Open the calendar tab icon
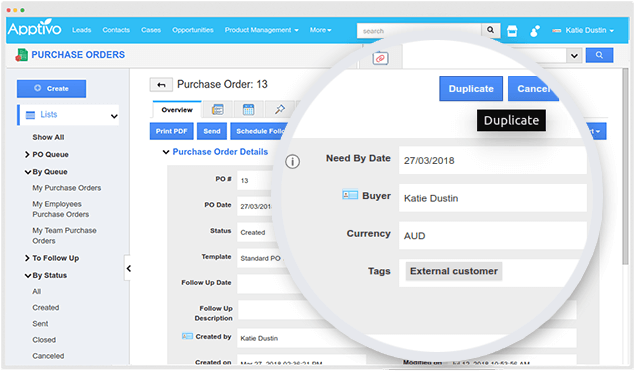 point(248,109)
